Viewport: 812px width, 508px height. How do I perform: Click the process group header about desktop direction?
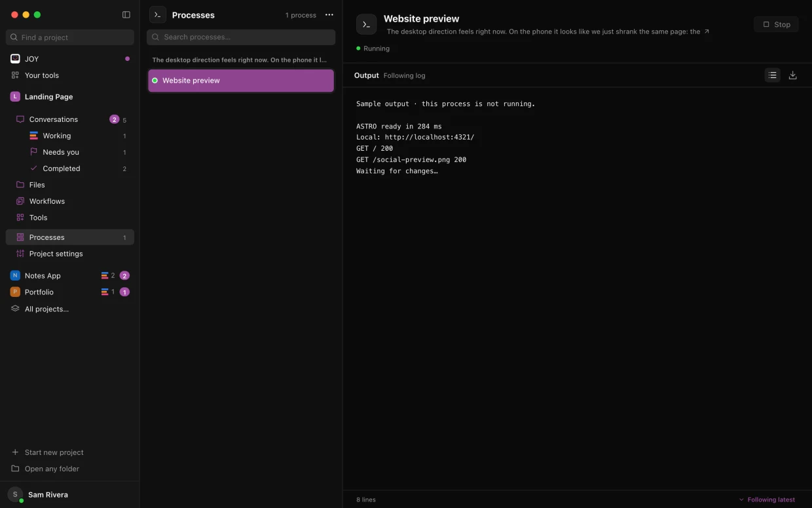(x=240, y=60)
